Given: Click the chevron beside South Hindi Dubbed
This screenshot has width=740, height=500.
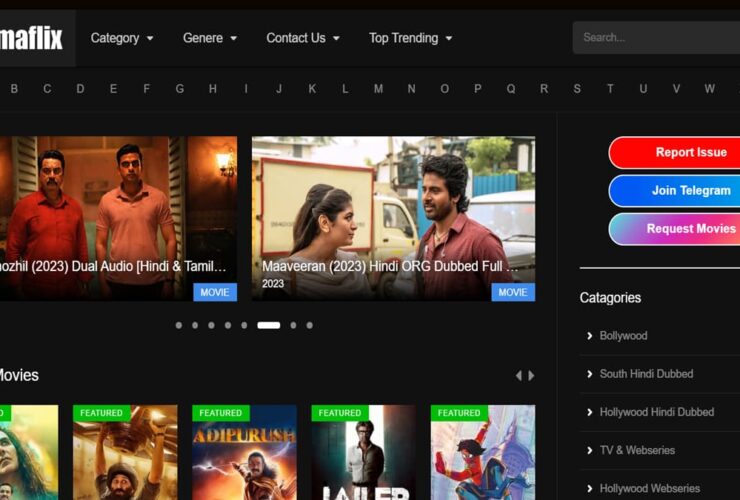Looking at the screenshot, I should (589, 374).
